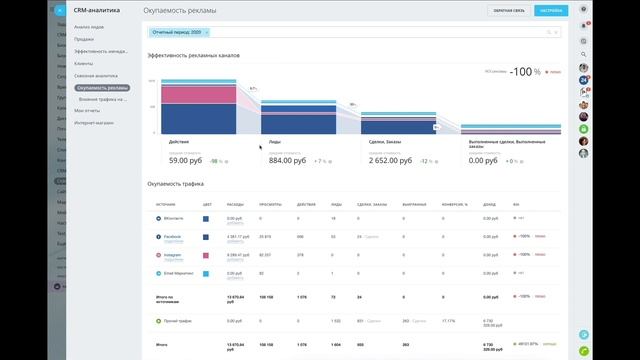
Task: Open Сквозная аналитика section
Action: click(x=96, y=76)
